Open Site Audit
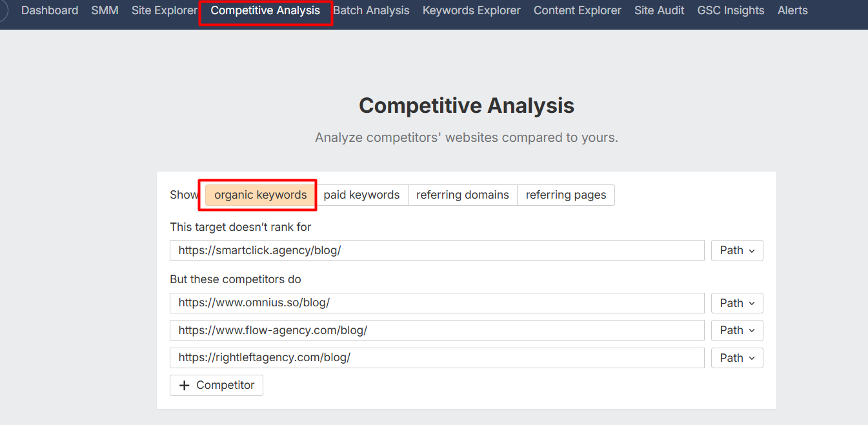Screen dimensions: 868x425 (660, 10)
